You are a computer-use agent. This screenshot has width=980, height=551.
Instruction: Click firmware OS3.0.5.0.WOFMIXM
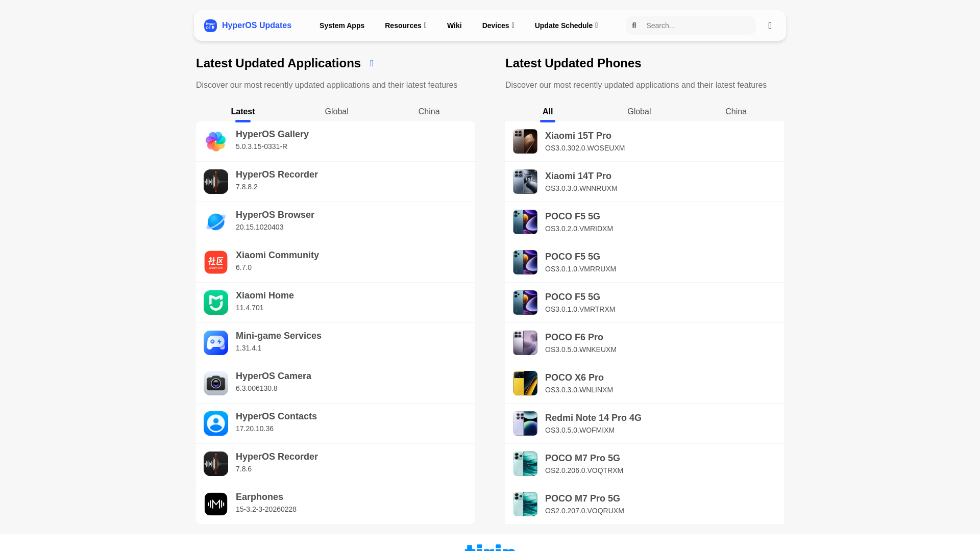(580, 430)
